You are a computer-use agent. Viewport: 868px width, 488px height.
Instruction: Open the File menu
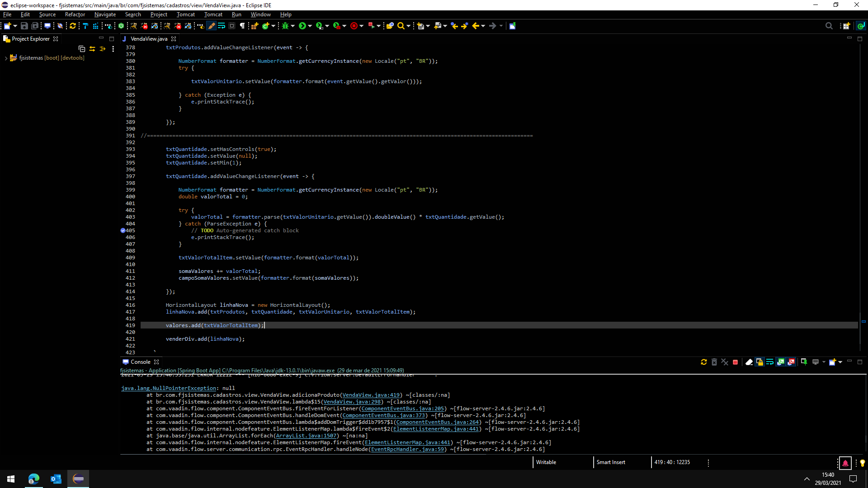7,14
